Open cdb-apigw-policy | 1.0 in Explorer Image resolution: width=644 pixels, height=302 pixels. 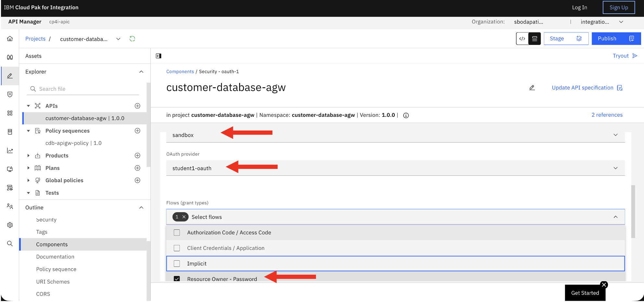click(x=73, y=143)
